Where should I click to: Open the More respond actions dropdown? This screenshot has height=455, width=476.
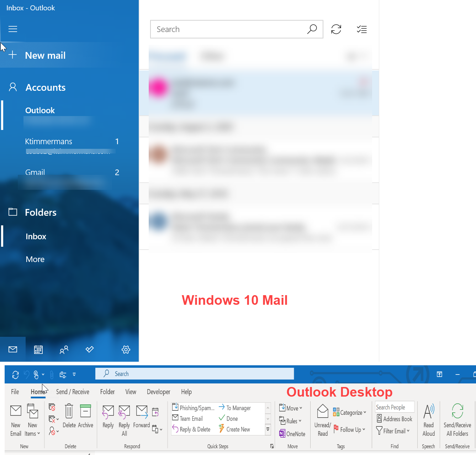pos(157,429)
